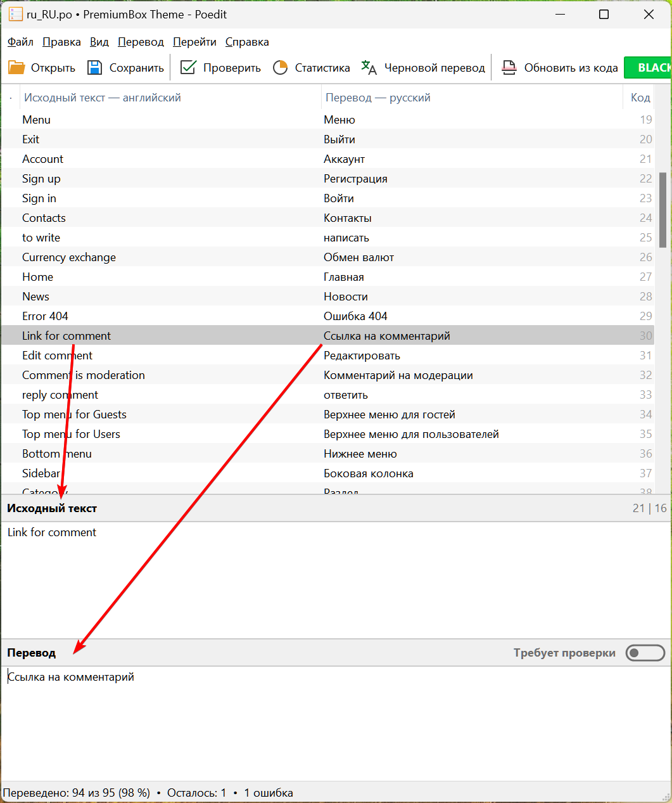Open the Справка menu
Screen dimensions: 672x803
247,42
